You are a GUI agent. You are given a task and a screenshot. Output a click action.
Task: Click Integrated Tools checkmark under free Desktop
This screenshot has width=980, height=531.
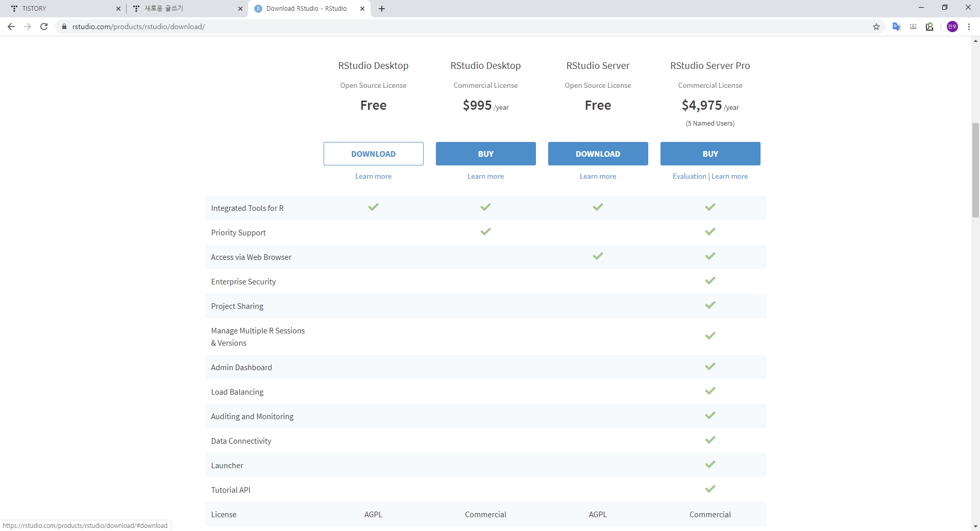(x=374, y=207)
